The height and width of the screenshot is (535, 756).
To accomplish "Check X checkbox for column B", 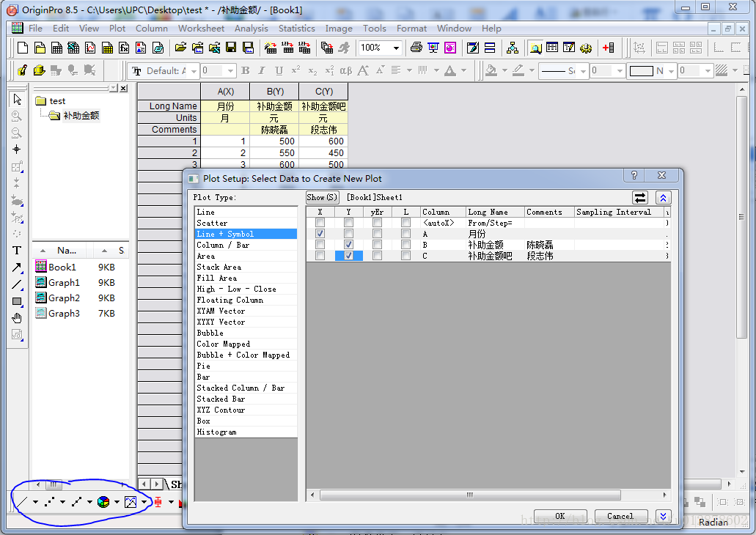I will (320, 245).
